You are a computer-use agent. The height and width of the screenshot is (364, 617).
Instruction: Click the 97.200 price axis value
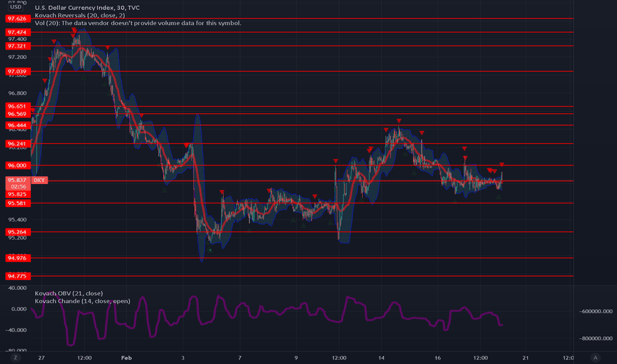17,58
